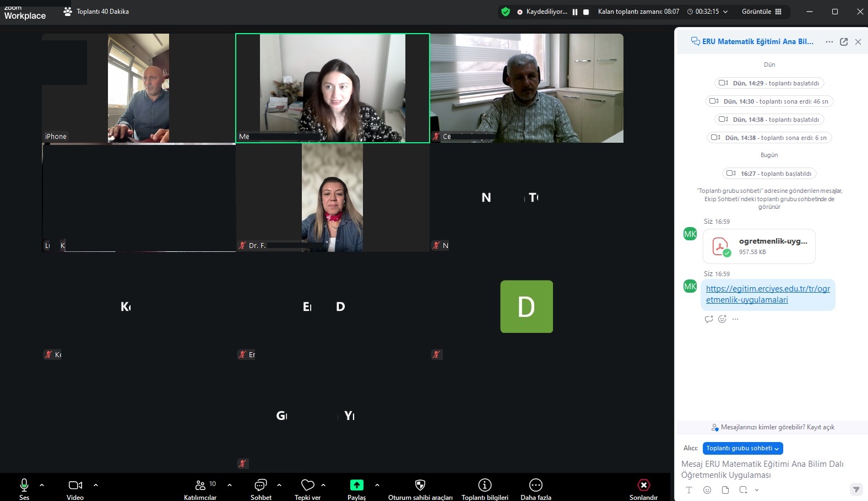The image size is (868, 501).
Task: Open the Toplantı grubu sohbeti recipient dropdown
Action: [742, 449]
